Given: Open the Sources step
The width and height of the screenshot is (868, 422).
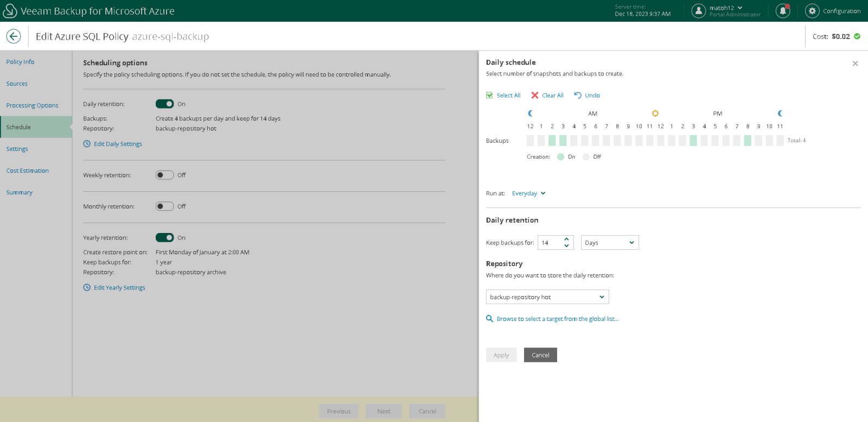Looking at the screenshot, I should [17, 84].
